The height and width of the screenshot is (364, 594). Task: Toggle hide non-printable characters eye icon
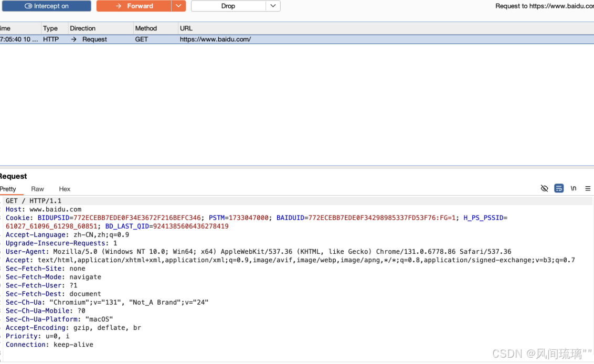(x=544, y=188)
